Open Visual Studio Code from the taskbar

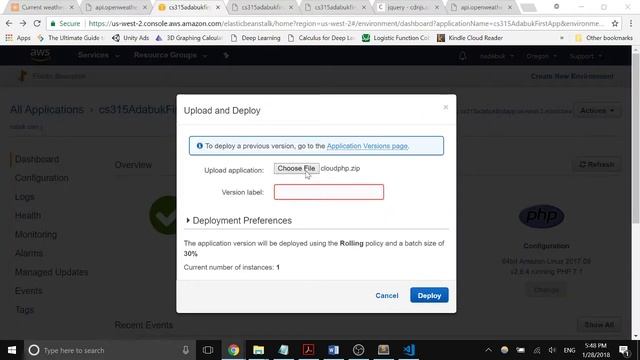coord(408,350)
